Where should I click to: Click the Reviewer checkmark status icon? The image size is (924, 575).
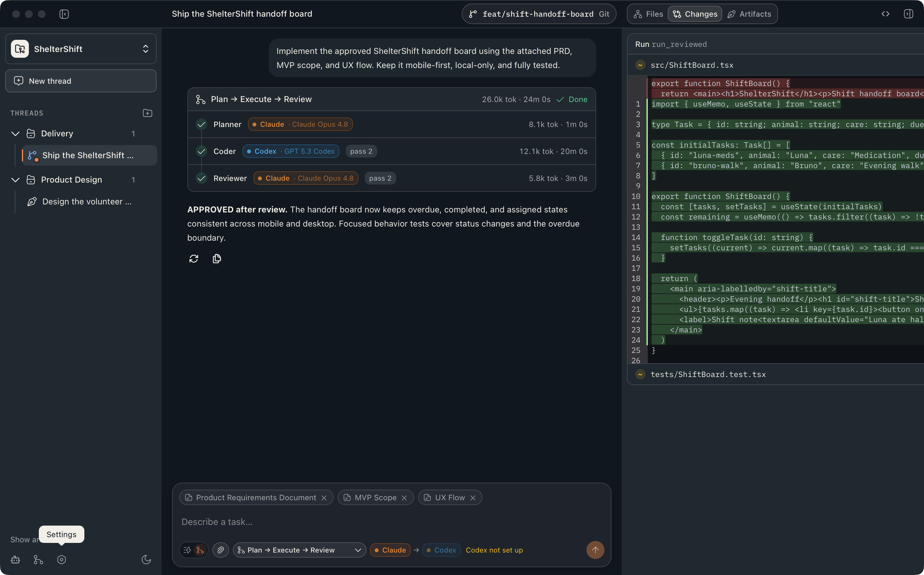(201, 178)
